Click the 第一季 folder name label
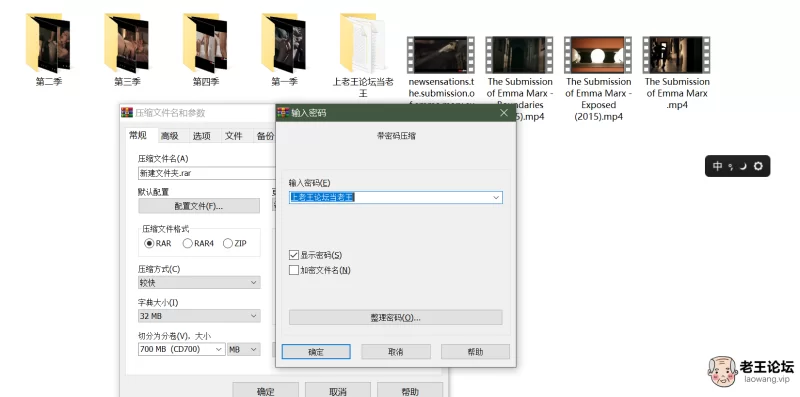800x397 pixels. pos(284,82)
